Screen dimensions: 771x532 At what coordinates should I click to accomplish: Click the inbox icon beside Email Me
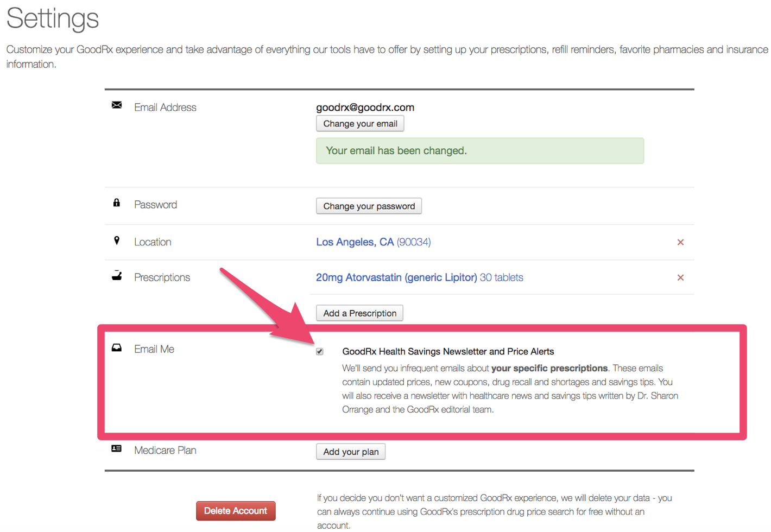[117, 347]
